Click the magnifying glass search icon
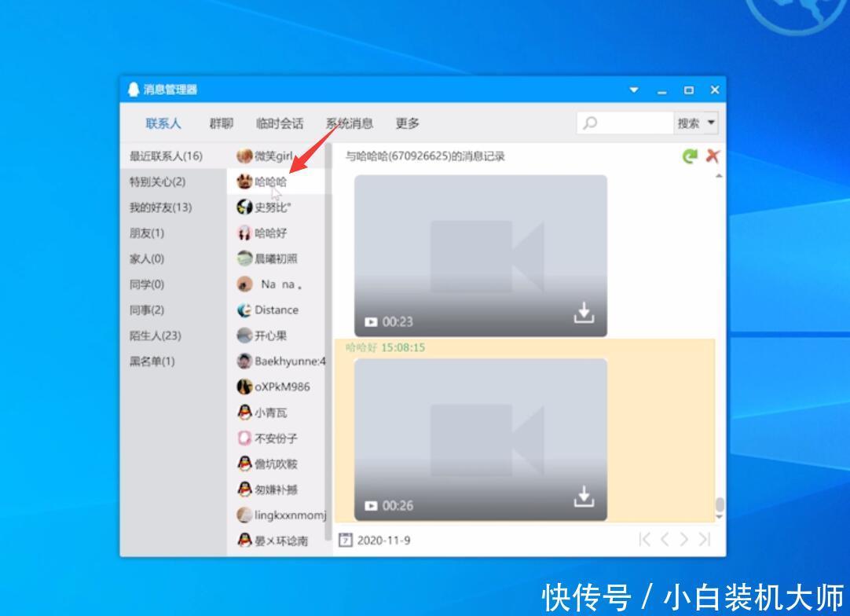Viewport: 850px width, 616px height. click(x=590, y=123)
